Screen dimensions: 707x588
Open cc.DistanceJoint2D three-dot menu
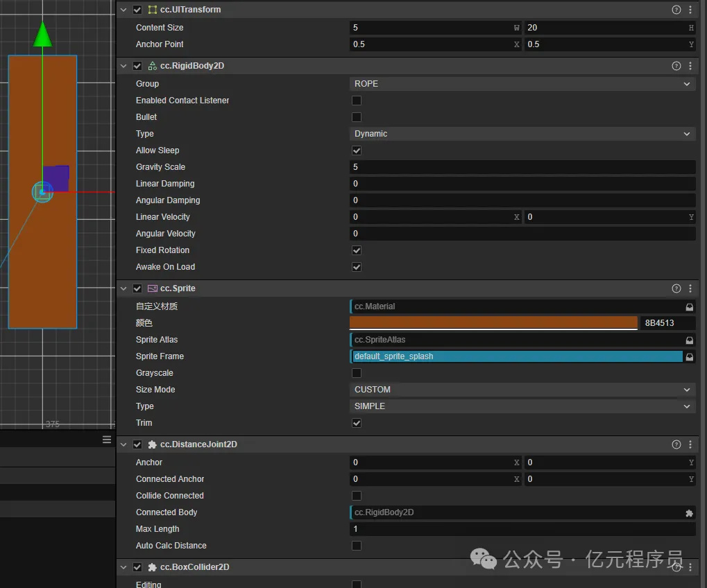click(690, 444)
